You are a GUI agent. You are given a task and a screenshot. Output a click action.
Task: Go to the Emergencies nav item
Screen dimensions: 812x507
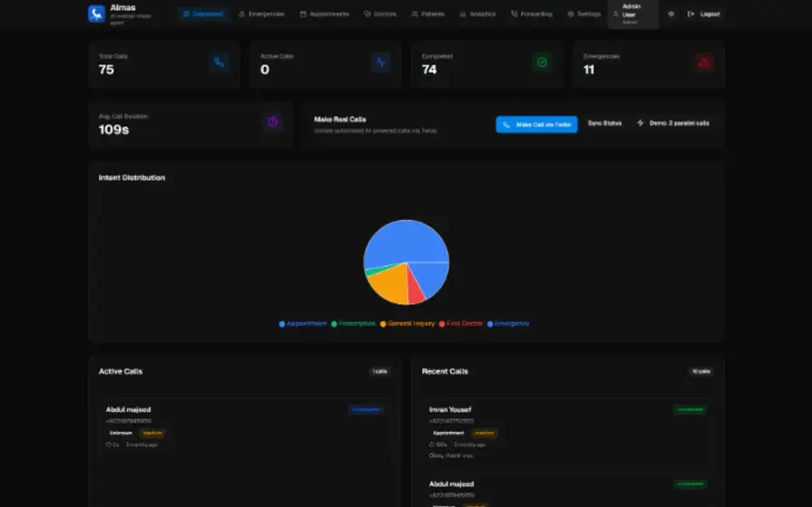(x=262, y=14)
